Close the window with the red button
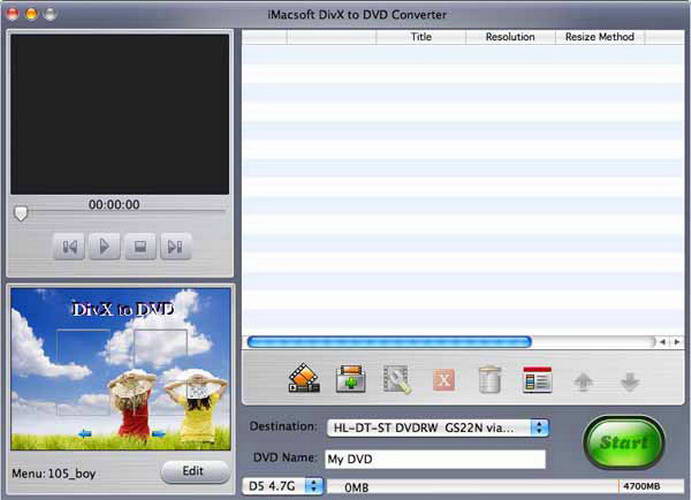The width and height of the screenshot is (691, 500). coord(12,14)
